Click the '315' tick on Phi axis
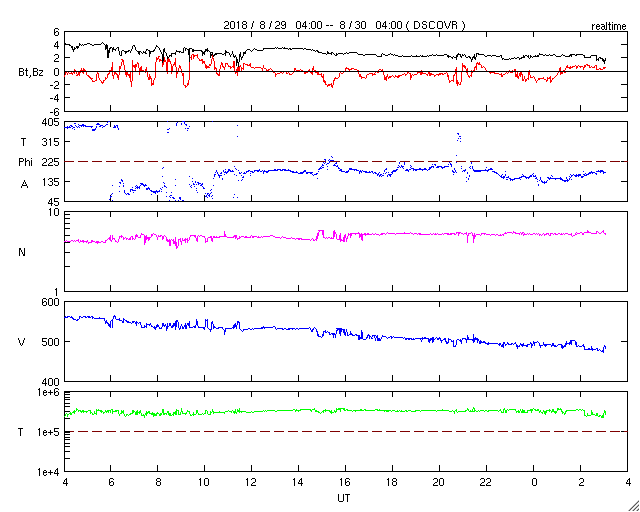Viewport: 640px width, 512px height. click(52, 142)
